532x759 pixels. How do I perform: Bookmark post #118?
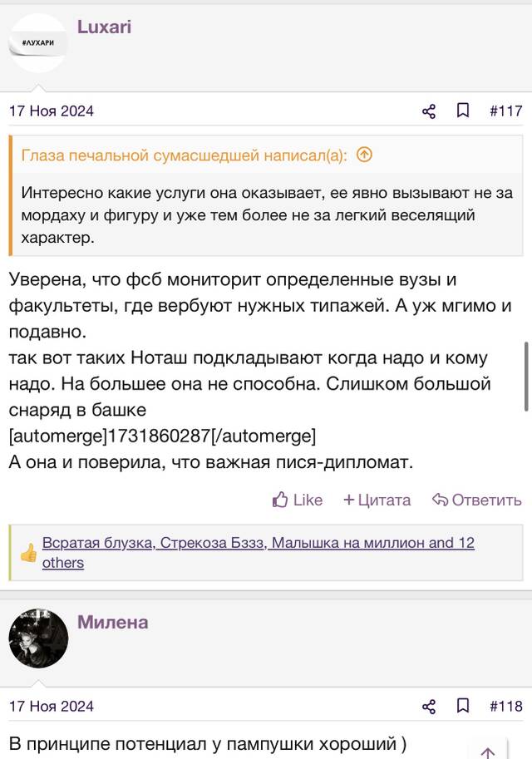point(463,707)
